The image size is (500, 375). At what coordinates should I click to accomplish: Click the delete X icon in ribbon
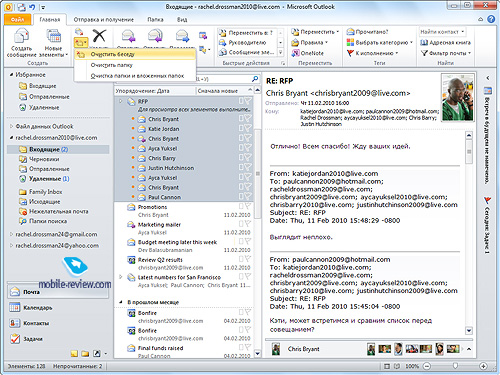click(x=99, y=36)
